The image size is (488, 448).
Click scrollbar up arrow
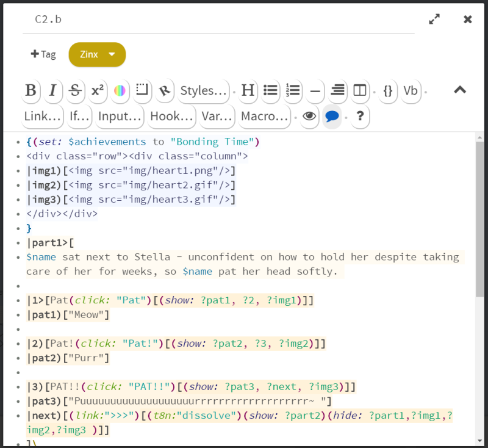[479, 137]
